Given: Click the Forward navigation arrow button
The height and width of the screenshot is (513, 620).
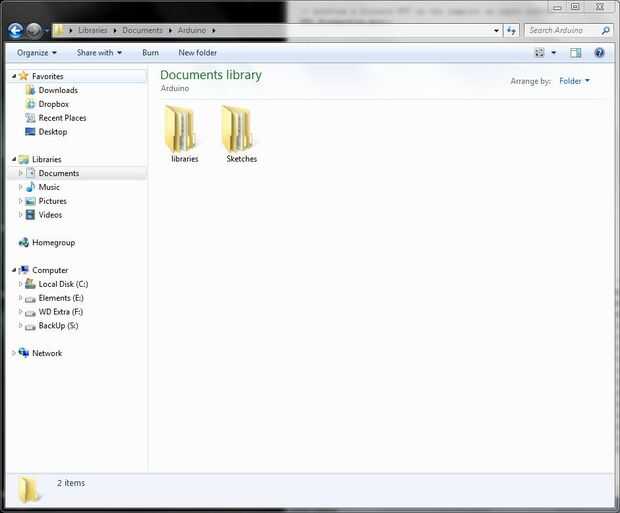Looking at the screenshot, I should click(34, 30).
